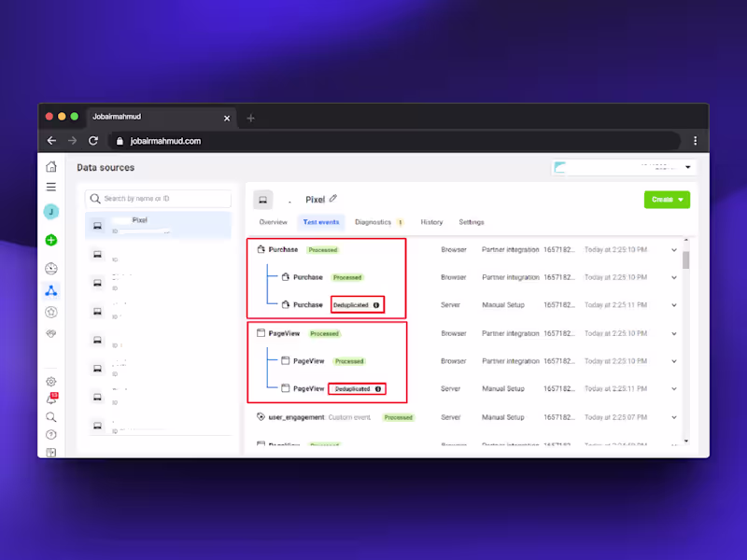Expand the top PageView Processed row chevron
This screenshot has height=560, width=747.
674,334
